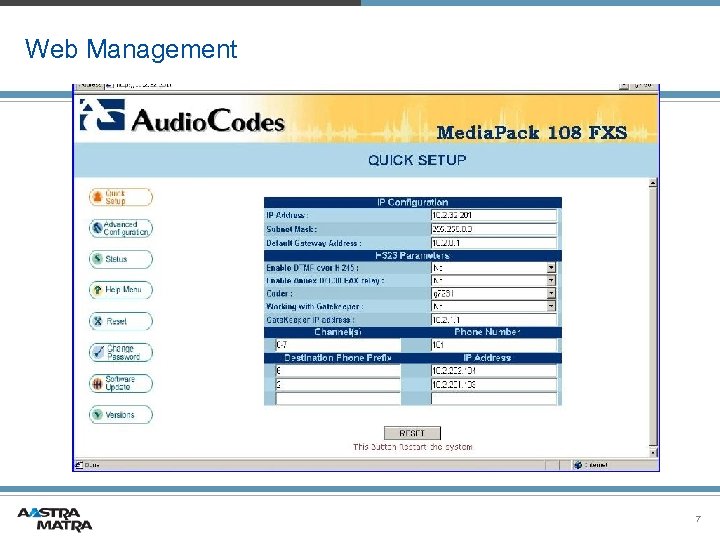Viewport: 720px width, 540px height.
Task: Select the sidebar Reset menu button
Action: click(121, 321)
